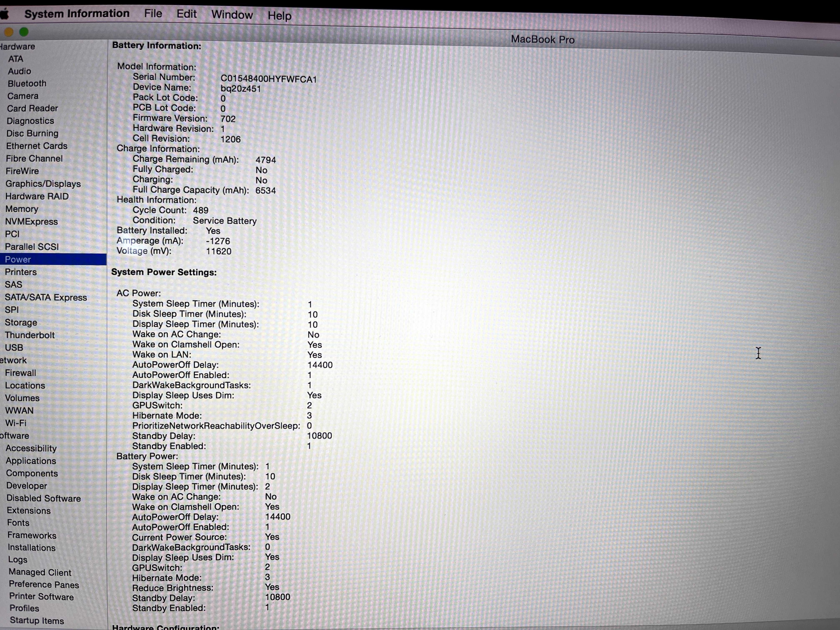Select SPI in the sidebar
The width and height of the screenshot is (840, 630).
coord(12,310)
